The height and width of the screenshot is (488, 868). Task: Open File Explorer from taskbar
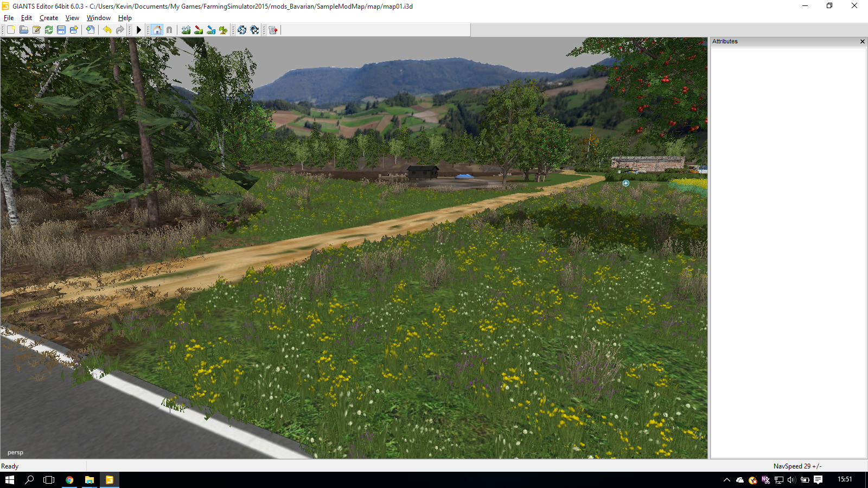point(90,480)
